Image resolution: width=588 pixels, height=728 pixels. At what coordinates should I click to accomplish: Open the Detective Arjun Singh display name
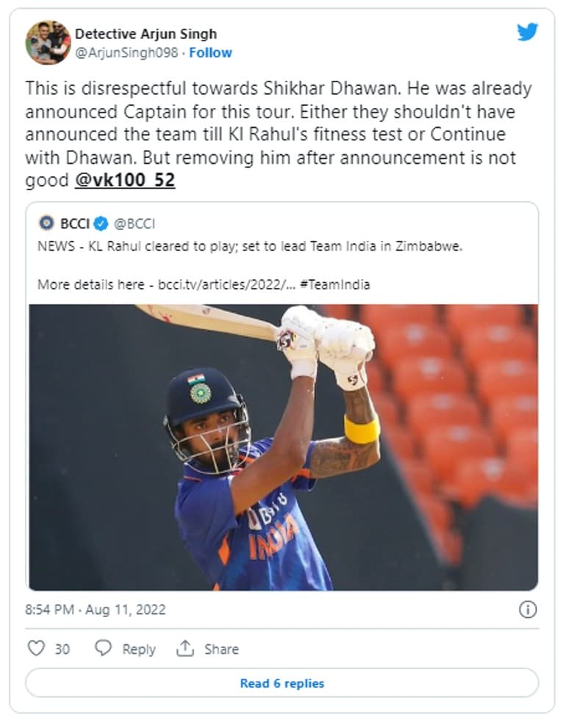146,34
